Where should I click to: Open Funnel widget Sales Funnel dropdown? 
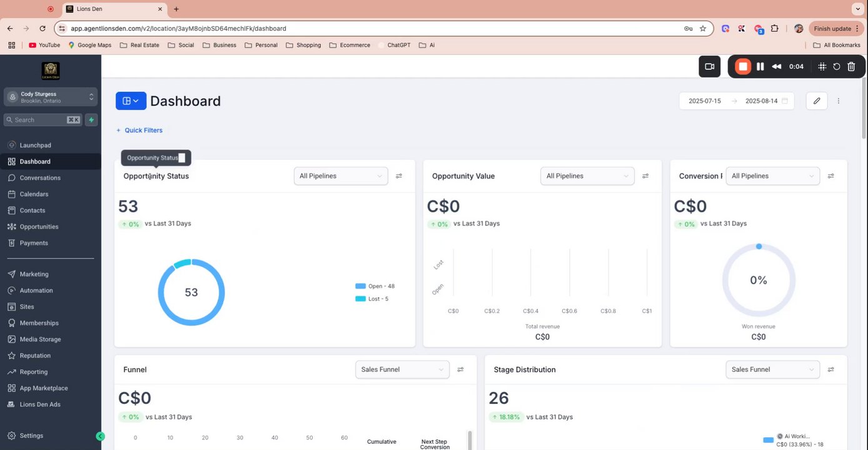(402, 369)
